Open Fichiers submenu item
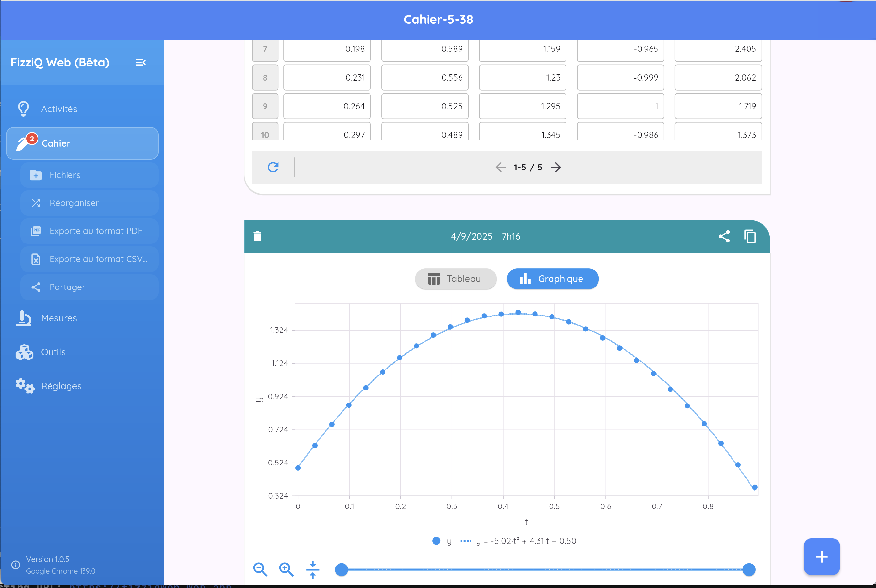 coord(89,175)
